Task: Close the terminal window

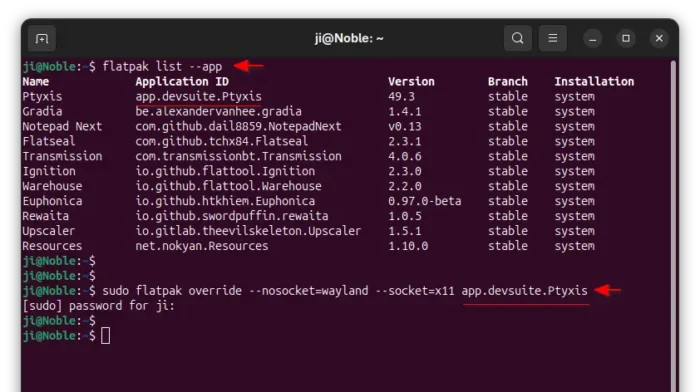Action: click(x=659, y=39)
